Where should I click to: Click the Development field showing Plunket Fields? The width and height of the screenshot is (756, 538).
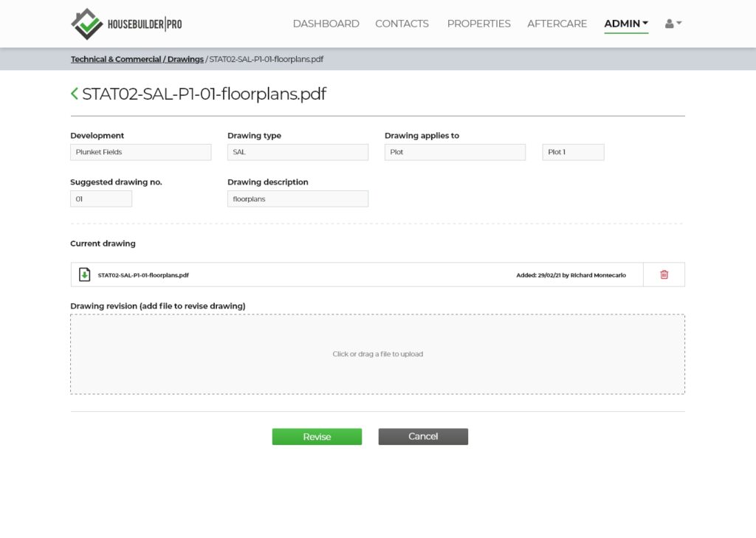(x=140, y=152)
